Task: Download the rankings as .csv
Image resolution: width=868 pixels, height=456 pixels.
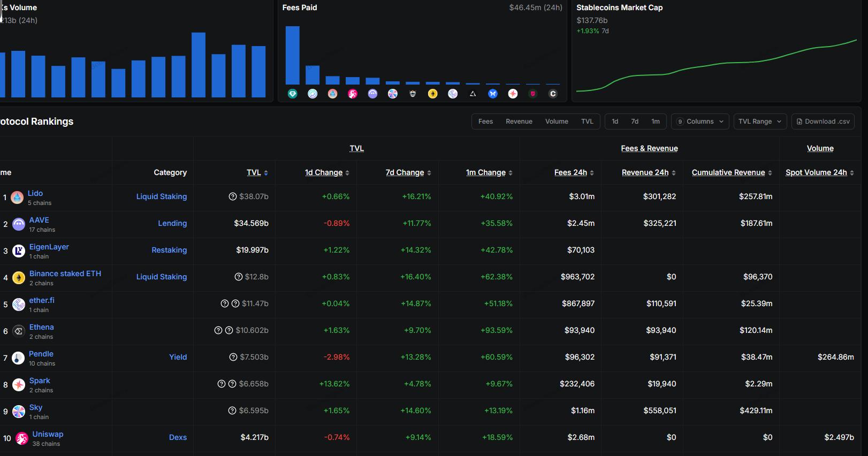Action: coord(823,121)
